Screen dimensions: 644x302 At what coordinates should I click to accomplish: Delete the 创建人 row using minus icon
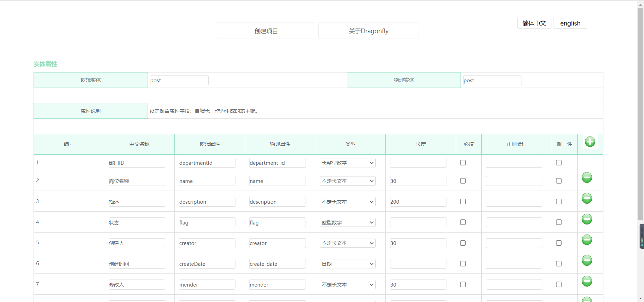[x=587, y=240]
